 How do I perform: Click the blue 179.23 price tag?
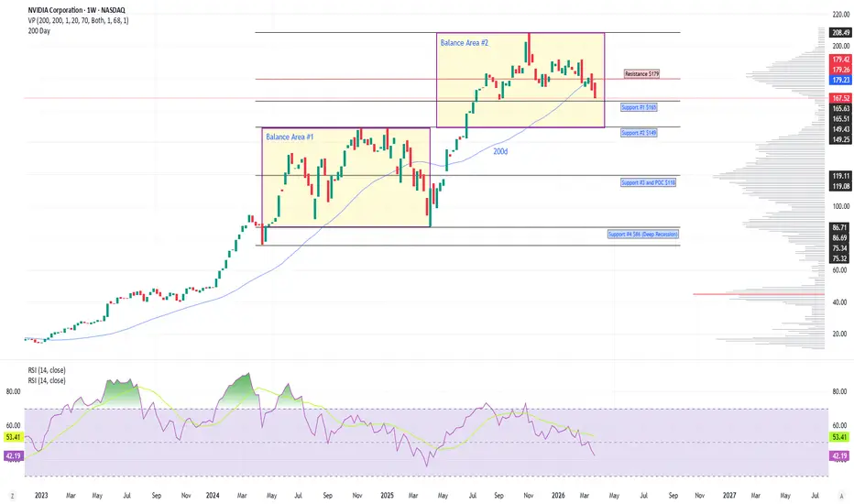click(840, 80)
